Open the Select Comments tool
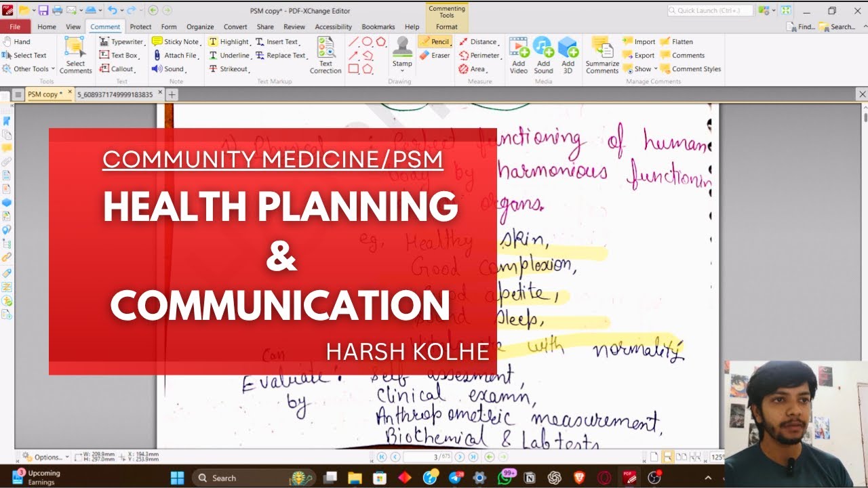 coord(75,55)
